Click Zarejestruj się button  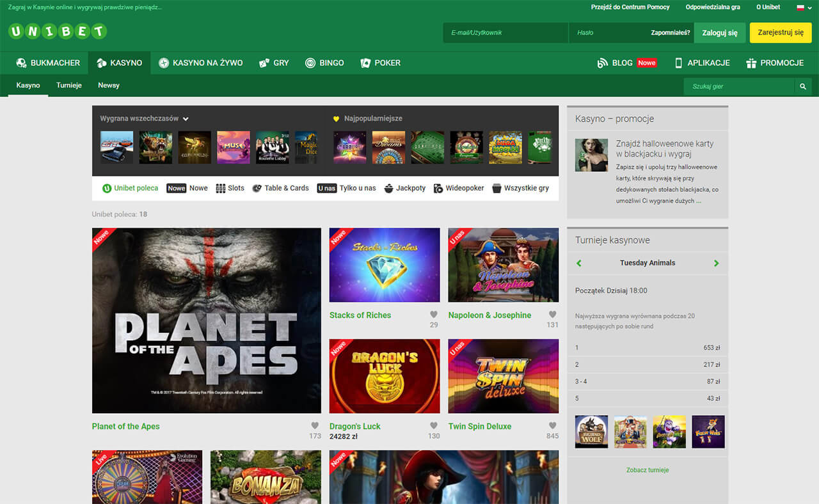tap(781, 33)
